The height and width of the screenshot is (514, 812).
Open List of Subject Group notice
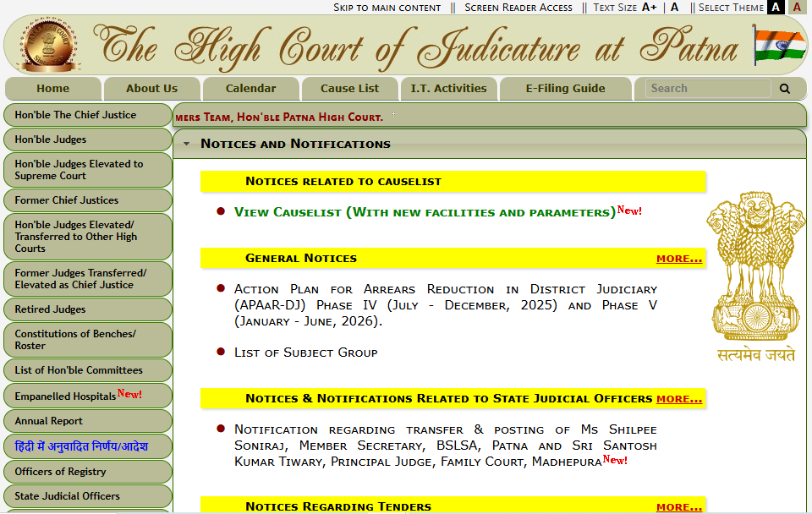305,353
